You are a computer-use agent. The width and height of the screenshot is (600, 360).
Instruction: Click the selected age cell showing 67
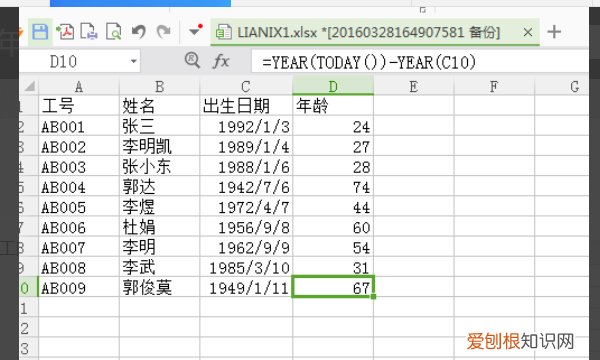tap(333, 287)
